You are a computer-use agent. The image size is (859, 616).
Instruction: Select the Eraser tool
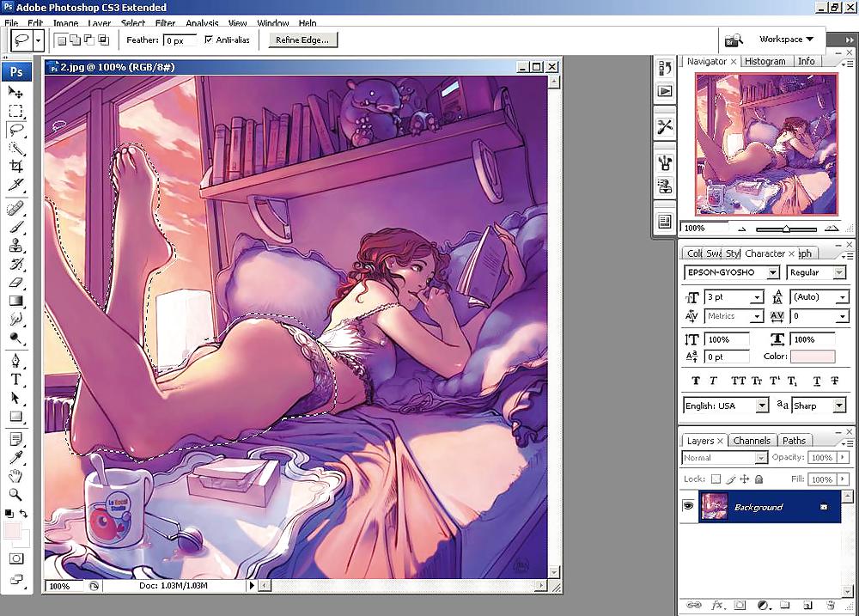tap(15, 283)
